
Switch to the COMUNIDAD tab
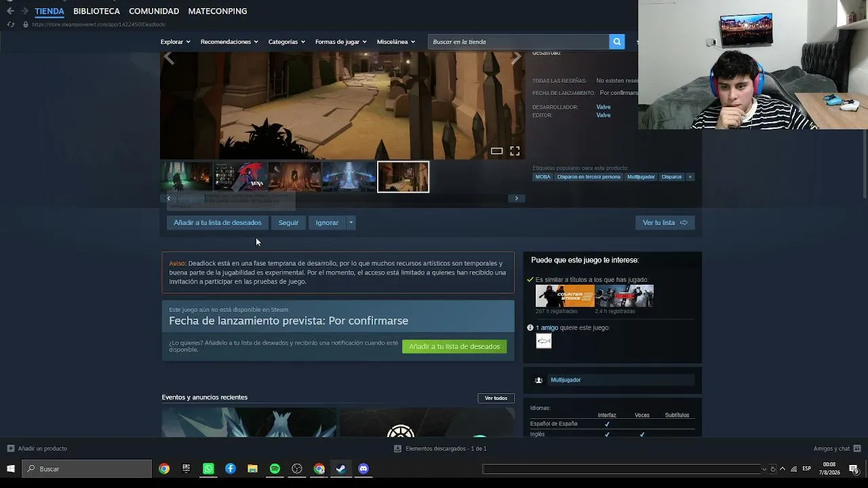coord(154,11)
